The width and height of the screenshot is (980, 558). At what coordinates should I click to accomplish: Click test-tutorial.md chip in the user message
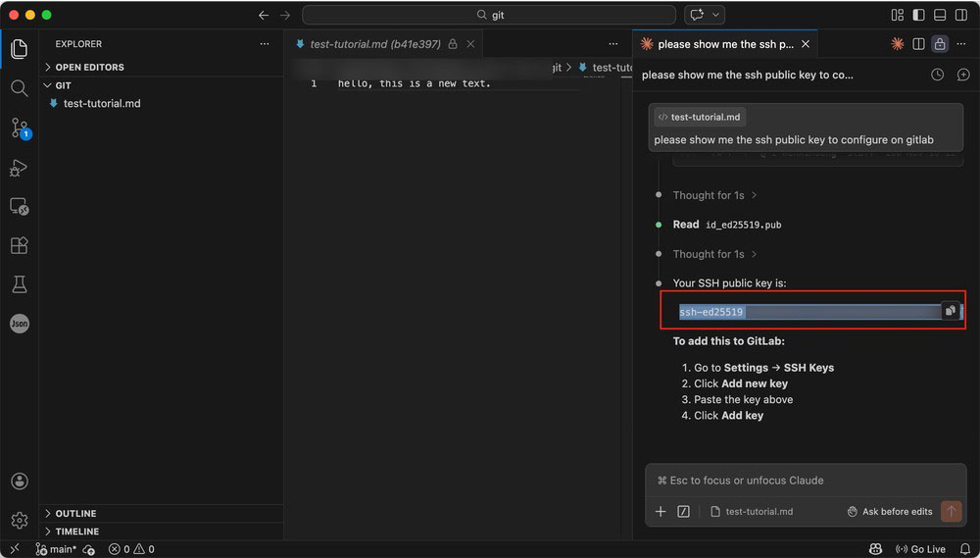point(700,117)
